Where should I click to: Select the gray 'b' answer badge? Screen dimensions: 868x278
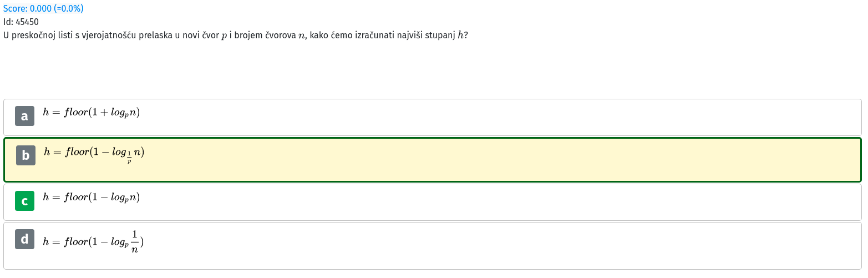(x=26, y=155)
